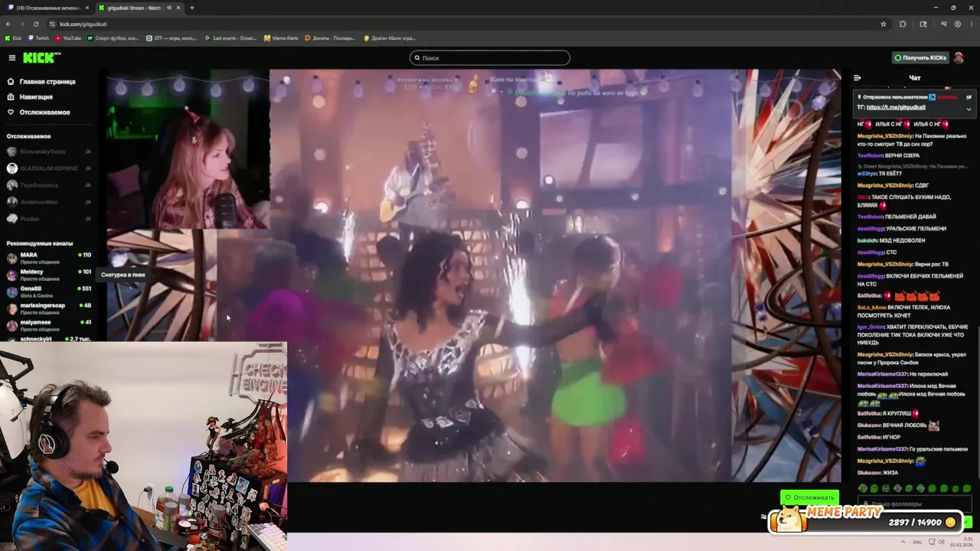This screenshot has width=980, height=551.
Task: Click chat message Я КРУГЛЯШ
Action: (x=897, y=413)
